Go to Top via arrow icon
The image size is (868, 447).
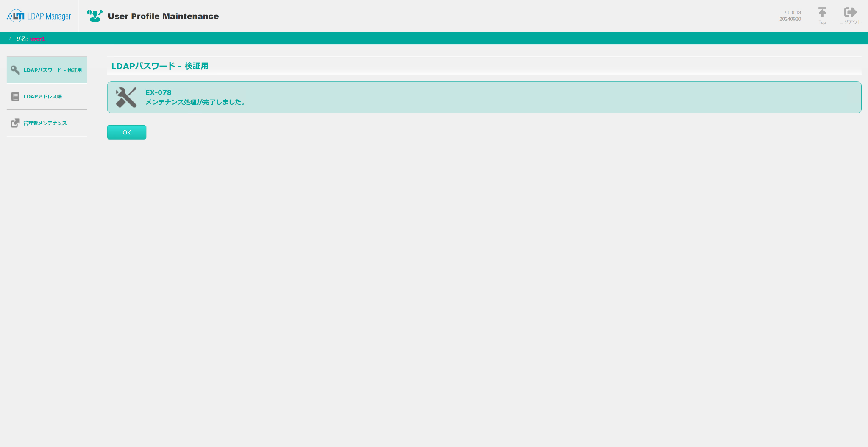[x=822, y=13]
